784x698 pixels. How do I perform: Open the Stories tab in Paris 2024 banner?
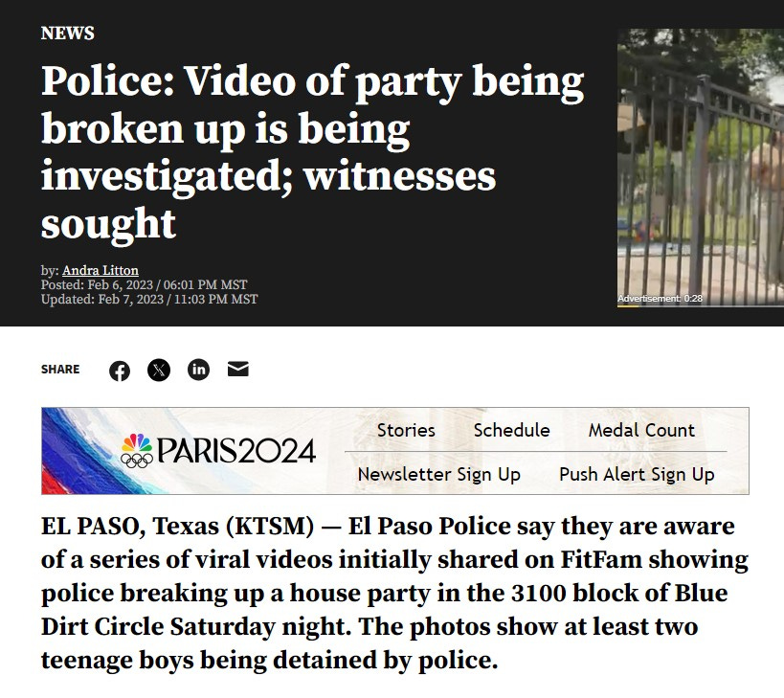(406, 430)
